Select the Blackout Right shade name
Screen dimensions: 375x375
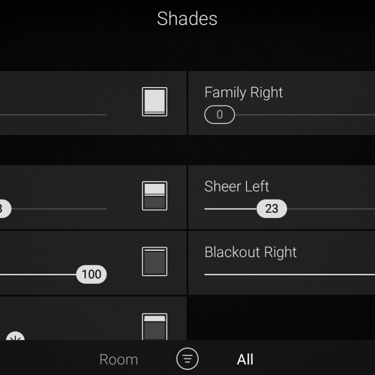click(250, 252)
